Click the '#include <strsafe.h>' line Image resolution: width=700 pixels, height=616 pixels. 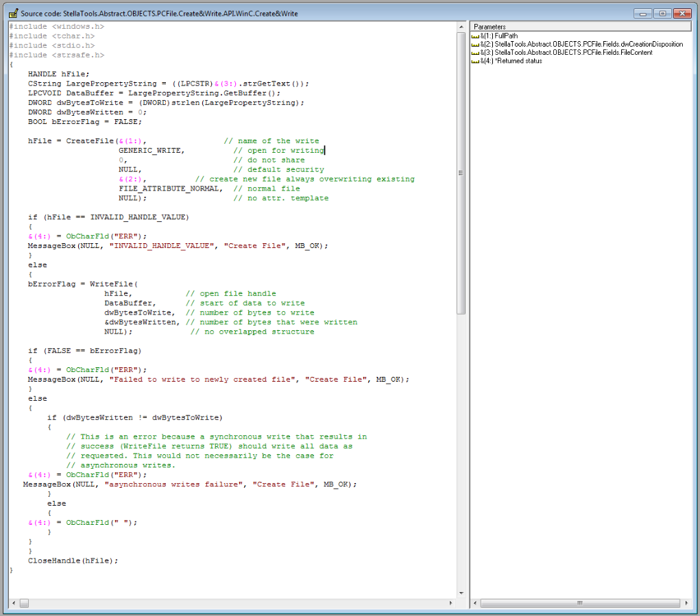point(57,55)
